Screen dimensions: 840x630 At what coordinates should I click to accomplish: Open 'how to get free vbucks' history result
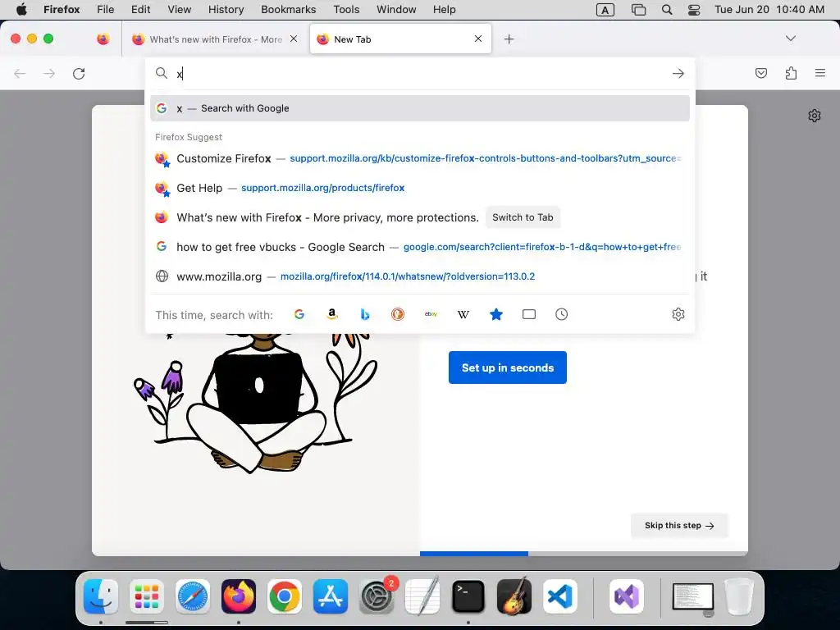(x=420, y=247)
